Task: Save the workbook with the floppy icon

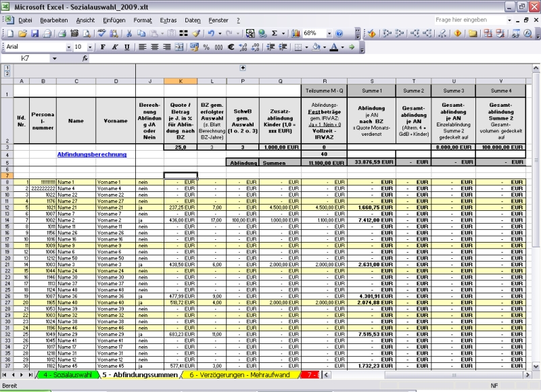Action: 35,33
